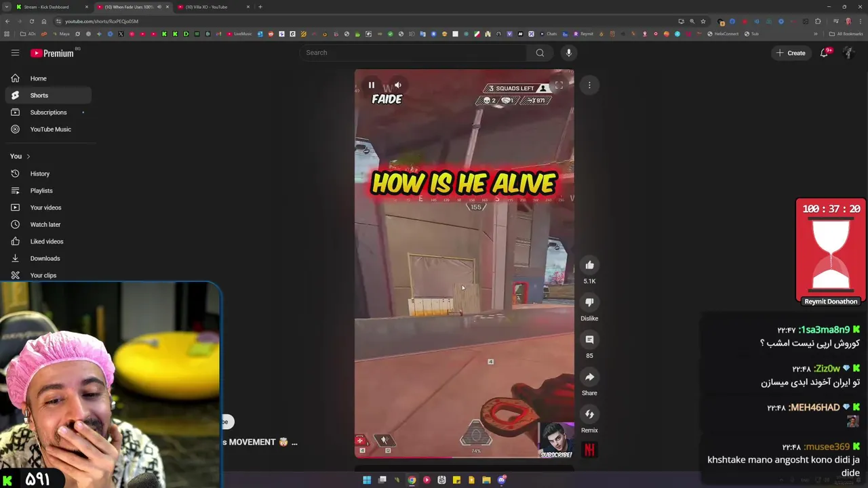Open the ADs bookmarks folder

(x=28, y=34)
